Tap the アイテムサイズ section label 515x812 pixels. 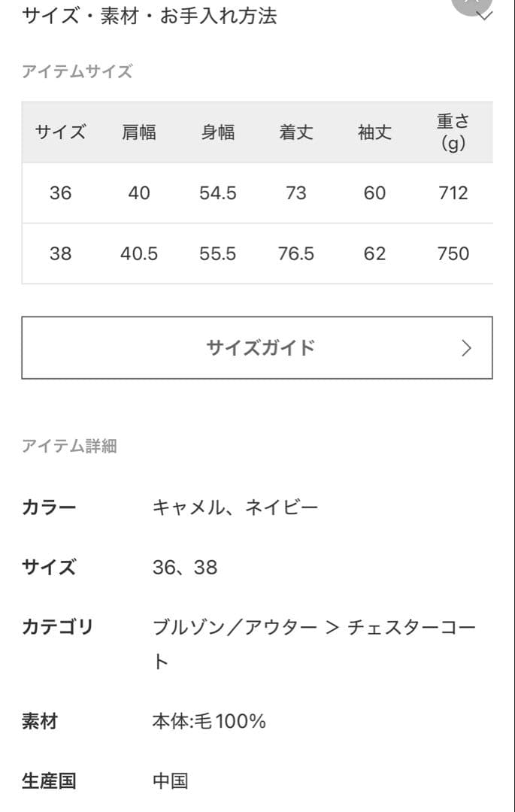pyautogui.click(x=77, y=72)
